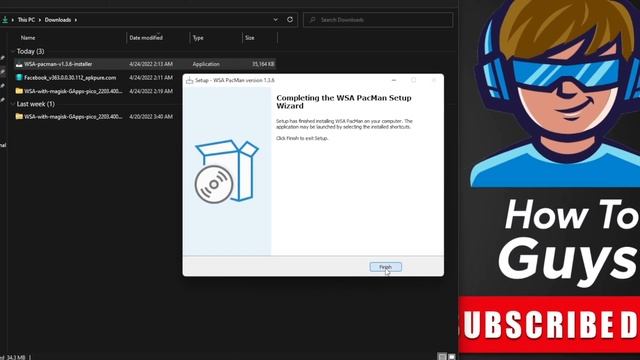640x360 pixels.
Task: Sort files by the Name column
Action: pyautogui.click(x=28, y=38)
